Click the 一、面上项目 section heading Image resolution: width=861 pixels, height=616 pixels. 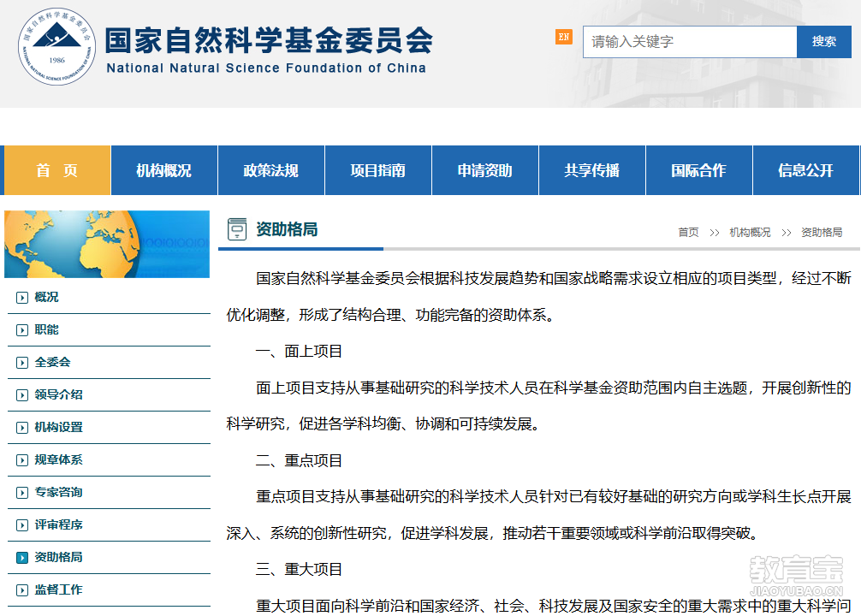(x=300, y=352)
